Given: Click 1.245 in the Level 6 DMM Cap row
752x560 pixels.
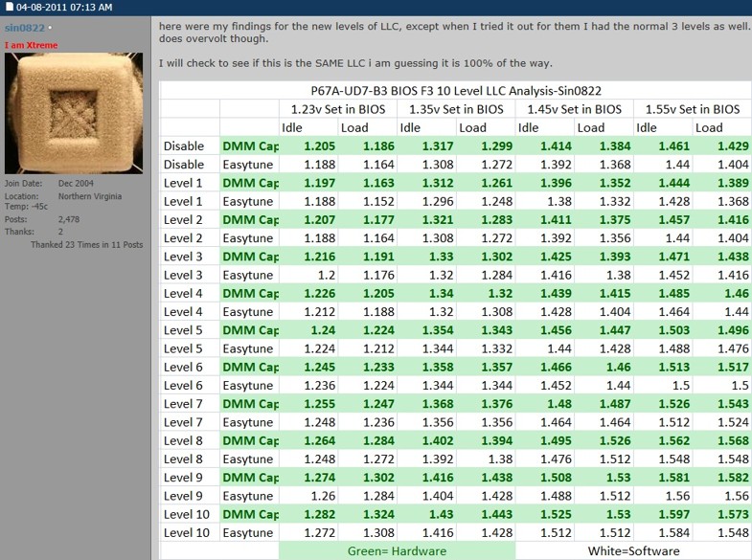Looking at the screenshot, I should pyautogui.click(x=319, y=368).
